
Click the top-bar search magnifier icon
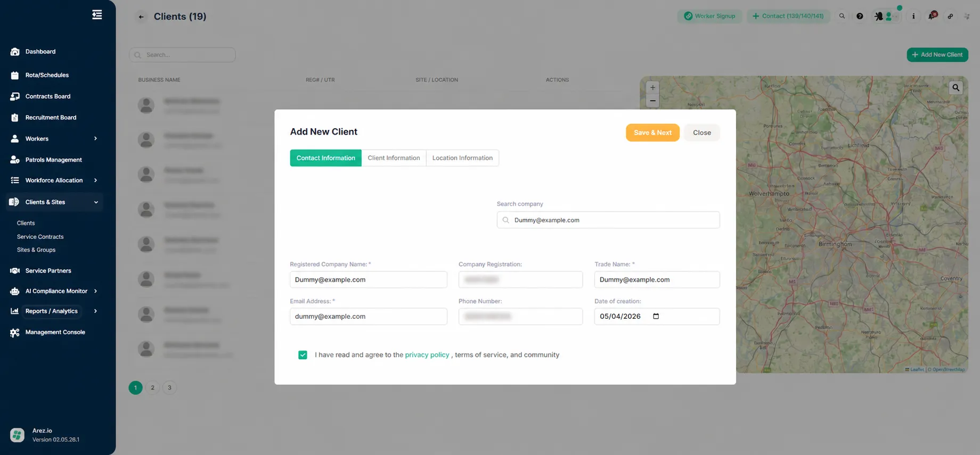pyautogui.click(x=842, y=16)
